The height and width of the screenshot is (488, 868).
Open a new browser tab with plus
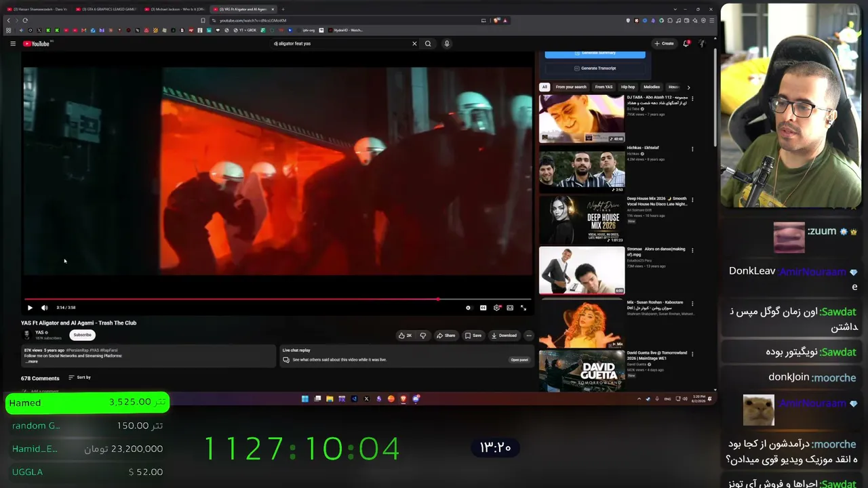tap(283, 9)
